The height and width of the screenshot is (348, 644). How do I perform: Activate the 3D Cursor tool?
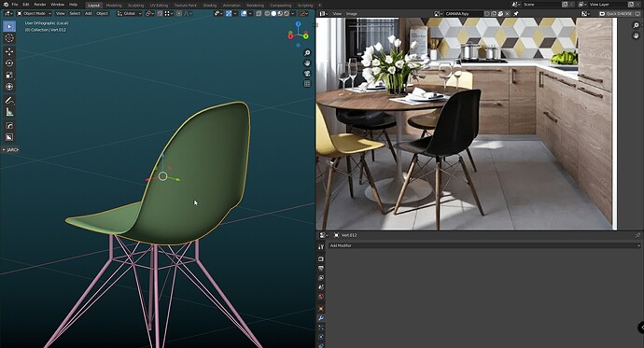pos(9,38)
